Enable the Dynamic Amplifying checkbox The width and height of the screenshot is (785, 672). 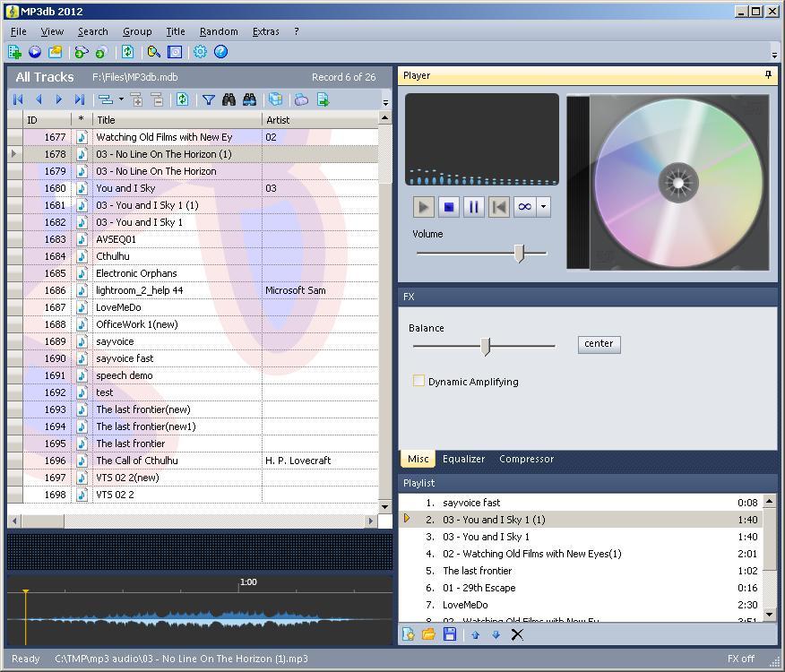click(x=418, y=381)
